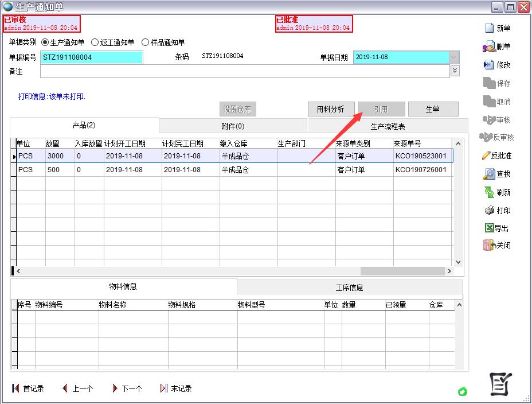
Task: Click the 修改 (Modify) icon
Action: point(489,65)
